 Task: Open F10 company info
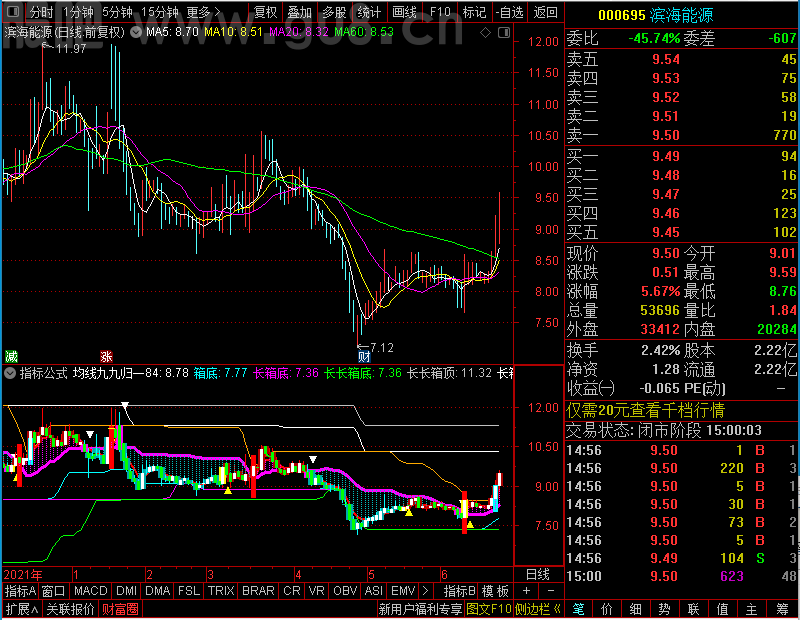point(440,12)
